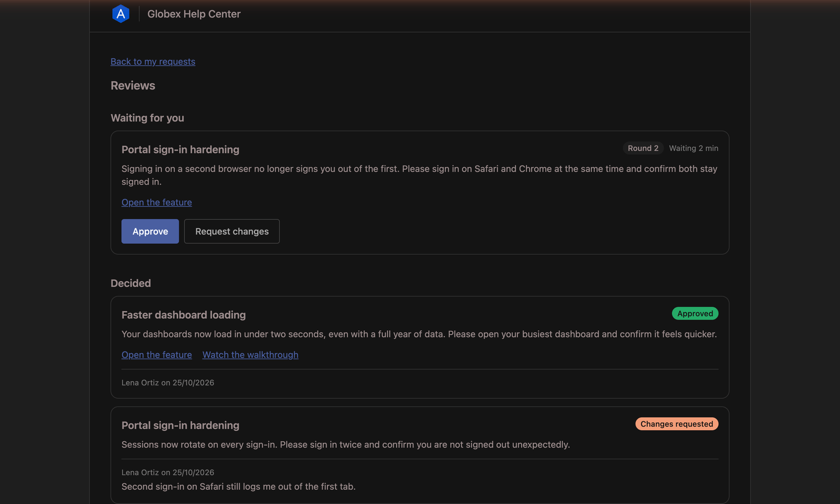Watch the walkthrough for dashboard loading
Screen dimensions: 840x504
tap(250, 355)
